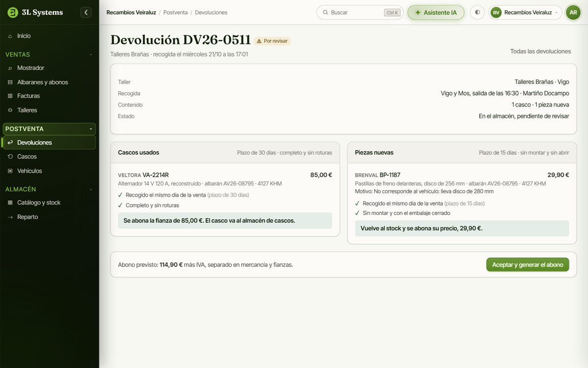Click the part reference VA-2214R
The image size is (588, 368).
tap(156, 175)
